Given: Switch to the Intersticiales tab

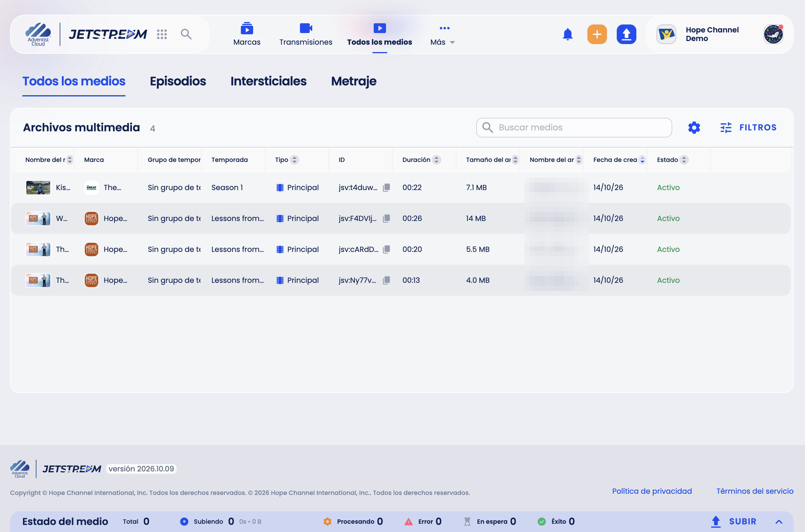Looking at the screenshot, I should [268, 81].
